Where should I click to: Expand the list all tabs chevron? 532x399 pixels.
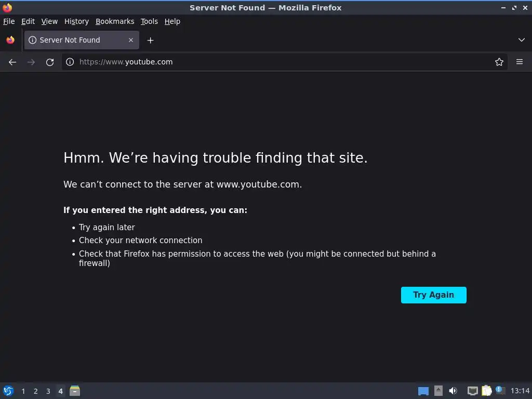coord(522,40)
